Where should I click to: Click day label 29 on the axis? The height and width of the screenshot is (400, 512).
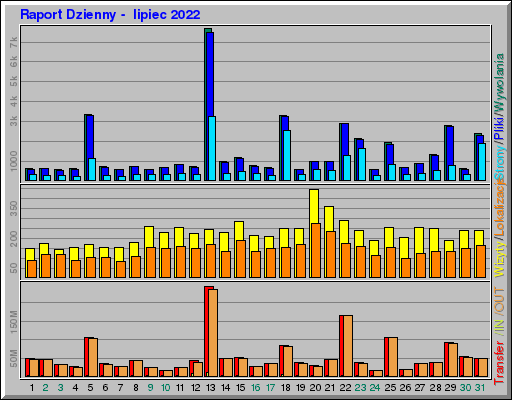pos(450,388)
